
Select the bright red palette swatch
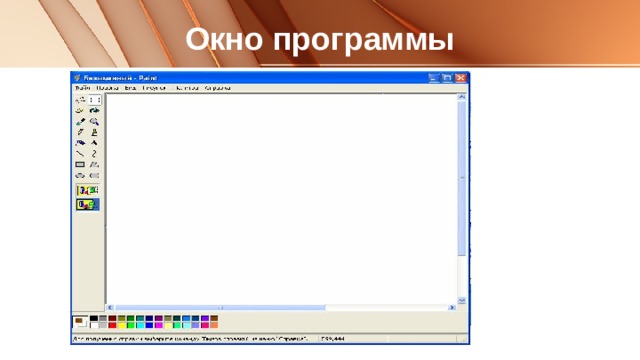point(112,325)
